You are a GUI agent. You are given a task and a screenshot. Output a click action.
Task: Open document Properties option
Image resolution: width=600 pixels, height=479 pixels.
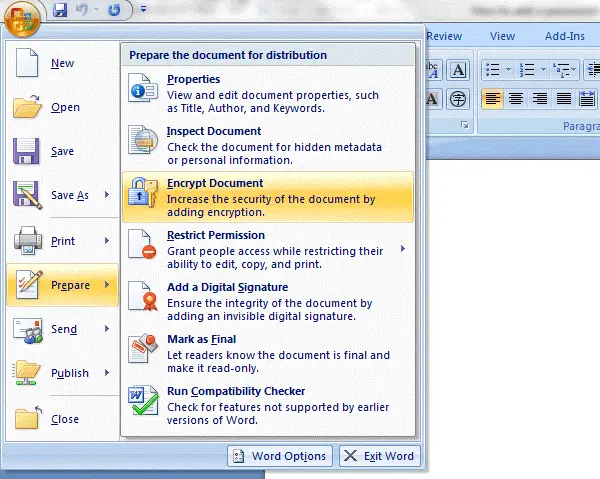(268, 93)
